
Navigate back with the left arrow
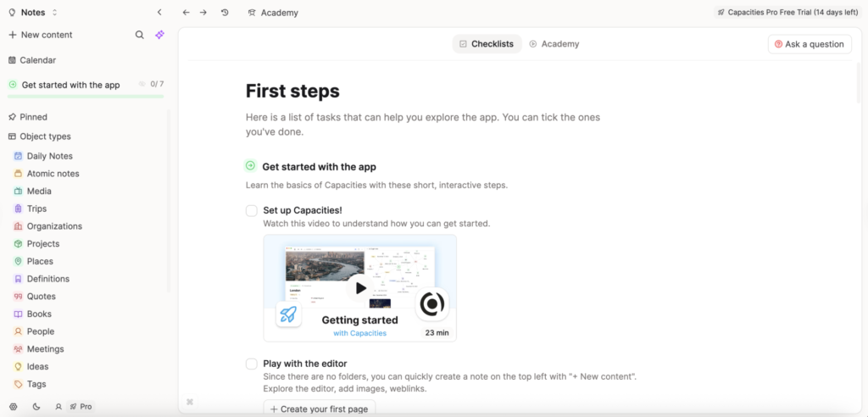[x=186, y=13]
